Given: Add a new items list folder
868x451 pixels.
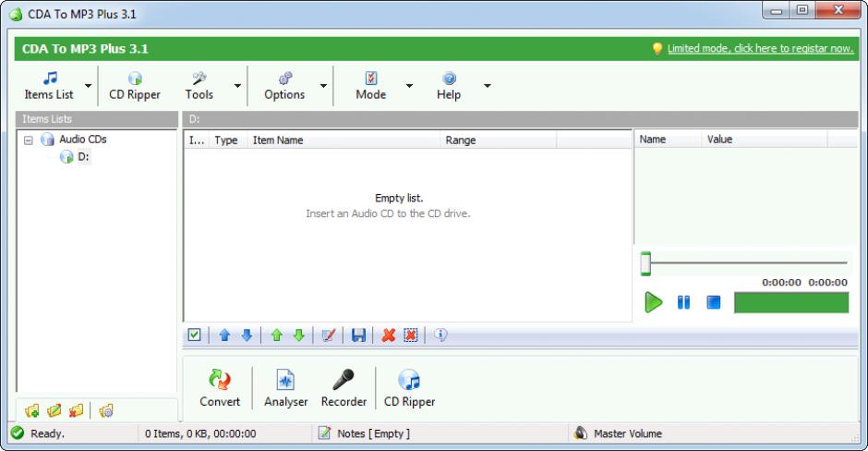Looking at the screenshot, I should pyautogui.click(x=32, y=410).
